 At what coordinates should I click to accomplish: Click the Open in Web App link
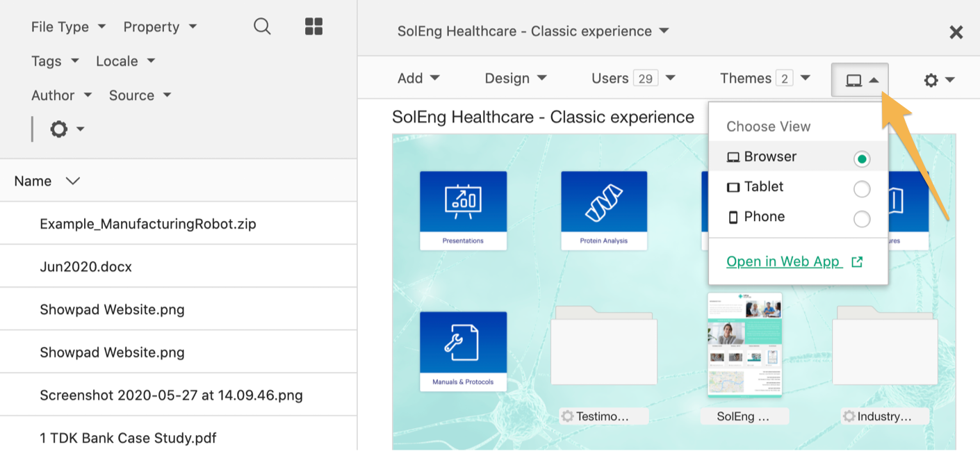point(784,261)
